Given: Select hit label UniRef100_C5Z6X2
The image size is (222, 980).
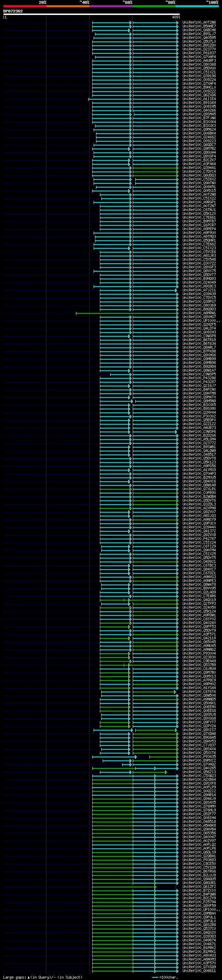Looking at the screenshot, I should pos(199,179).
